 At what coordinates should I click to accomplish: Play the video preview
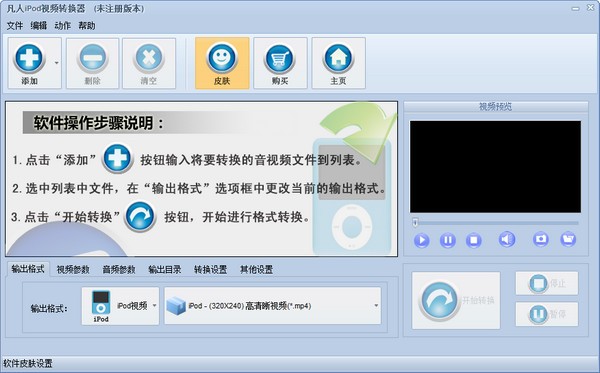coord(421,240)
